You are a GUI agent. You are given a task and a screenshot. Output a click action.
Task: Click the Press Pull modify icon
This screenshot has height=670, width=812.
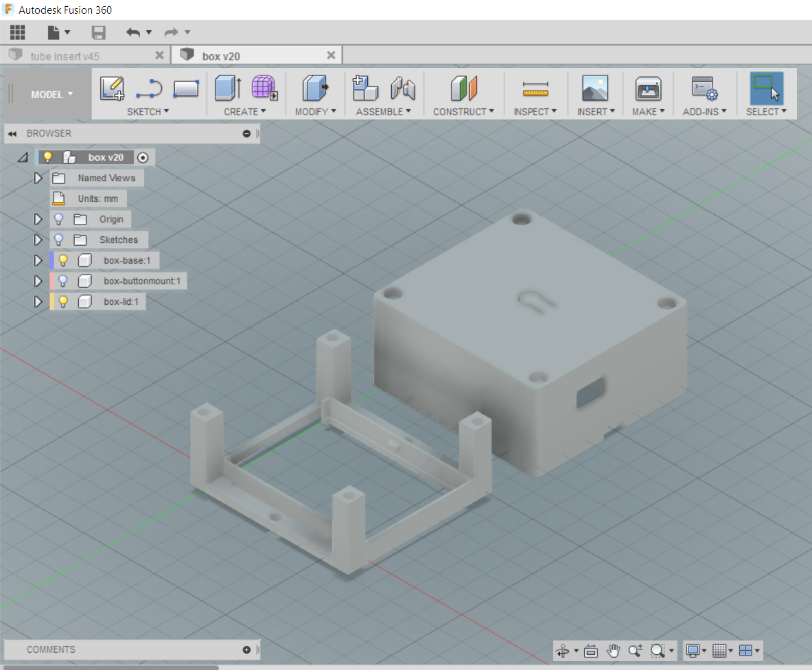click(x=315, y=87)
